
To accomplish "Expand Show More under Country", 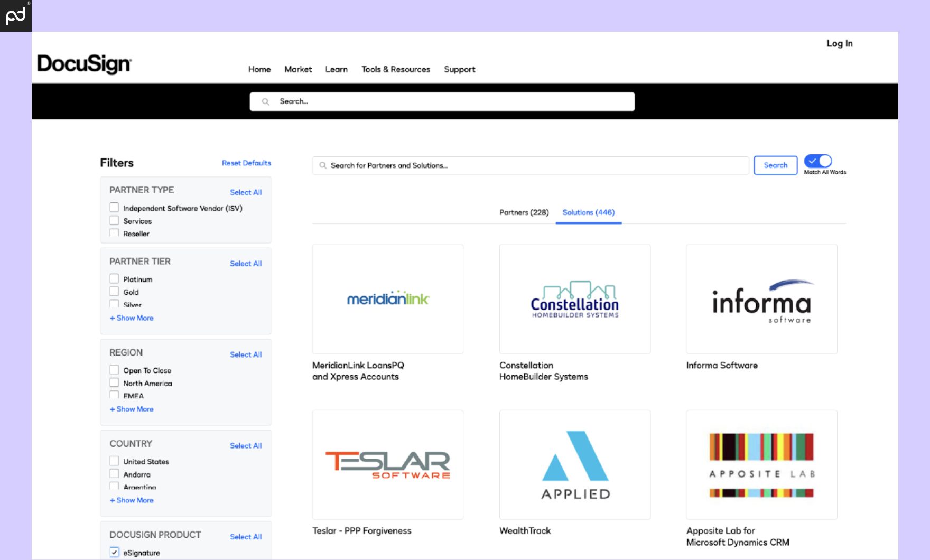I will click(x=132, y=500).
